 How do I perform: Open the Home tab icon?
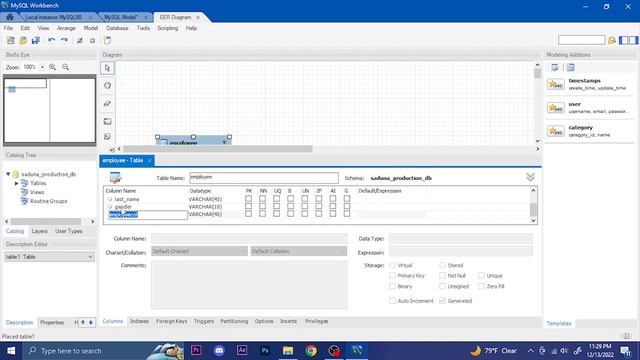pyautogui.click(x=10, y=17)
